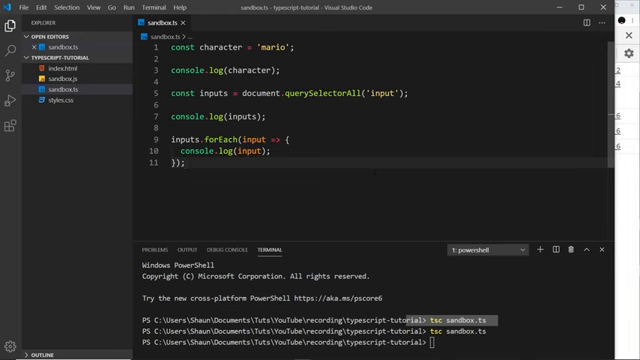Click the styles.css file icon

pyautogui.click(x=42, y=100)
